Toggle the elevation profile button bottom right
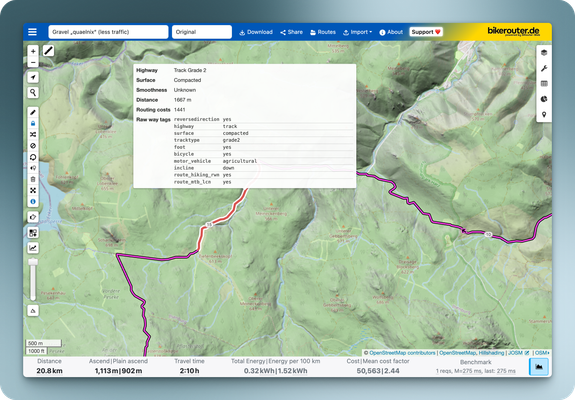Image resolution: width=575 pixels, height=400 pixels. [539, 367]
